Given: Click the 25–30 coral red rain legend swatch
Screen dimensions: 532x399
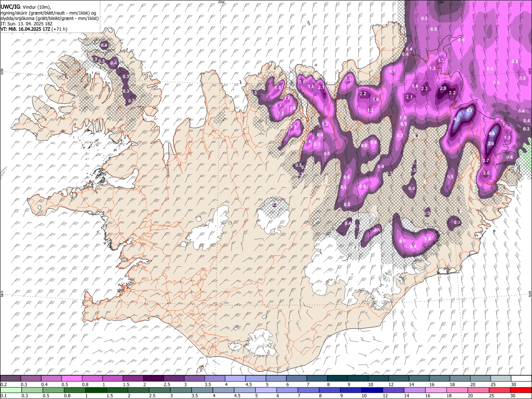Looking at the screenshot, I should [x=500, y=390].
